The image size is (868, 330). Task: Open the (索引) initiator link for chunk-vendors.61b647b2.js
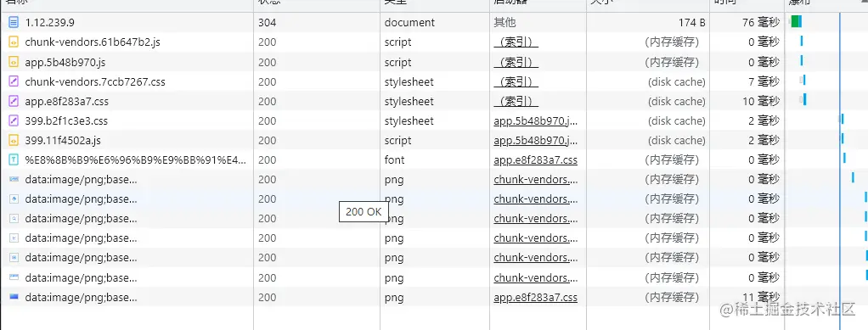pos(516,42)
